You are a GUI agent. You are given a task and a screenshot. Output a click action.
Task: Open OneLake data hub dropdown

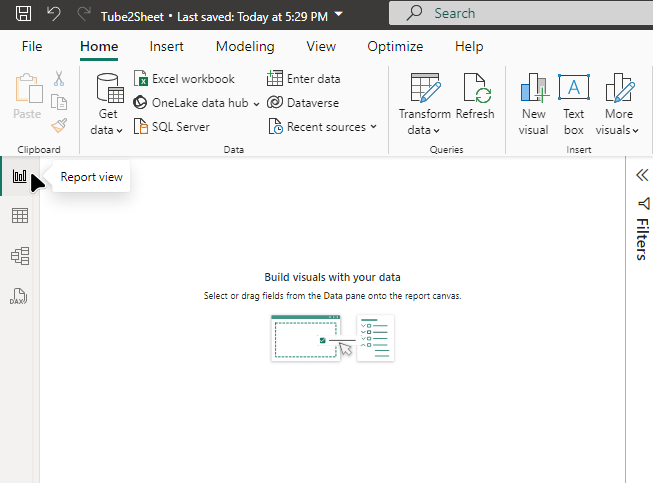256,103
